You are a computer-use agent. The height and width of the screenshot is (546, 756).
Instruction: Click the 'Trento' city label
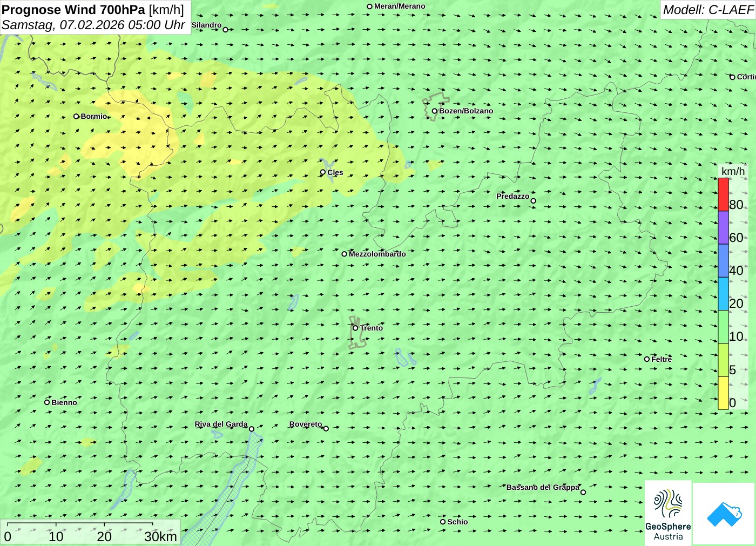coord(372,328)
